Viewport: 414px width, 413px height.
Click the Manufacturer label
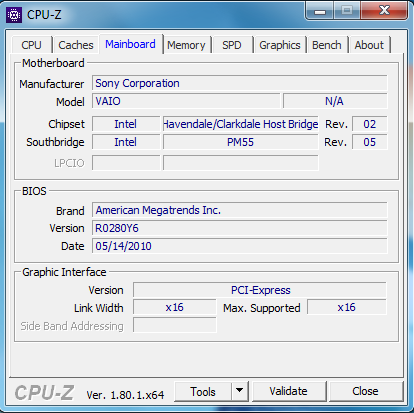tap(52, 84)
